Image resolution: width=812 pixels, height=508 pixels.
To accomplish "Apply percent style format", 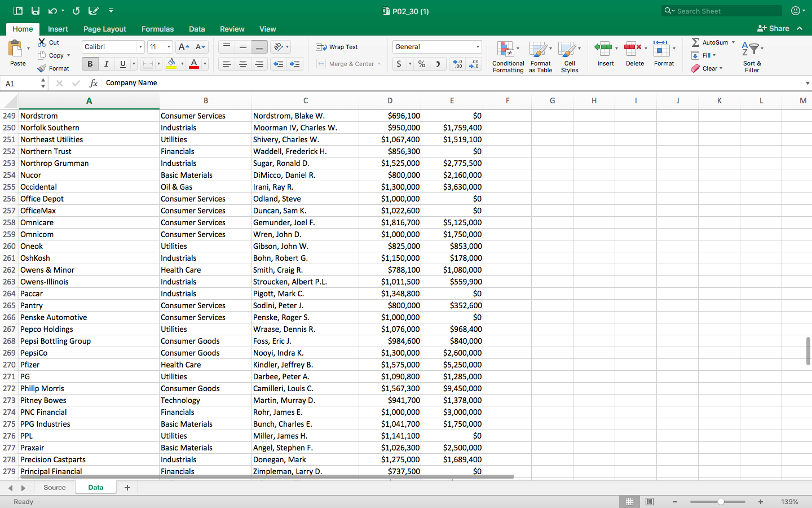I will pyautogui.click(x=422, y=64).
